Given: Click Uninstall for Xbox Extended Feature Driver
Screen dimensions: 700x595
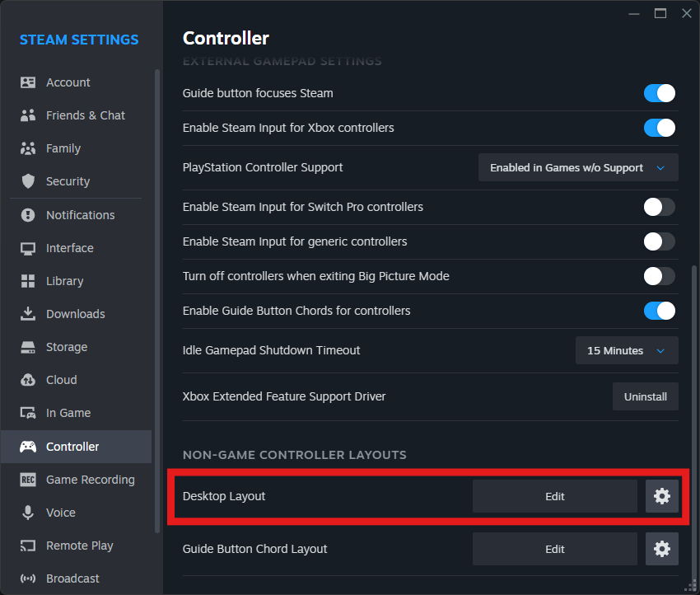Looking at the screenshot, I should point(646,396).
